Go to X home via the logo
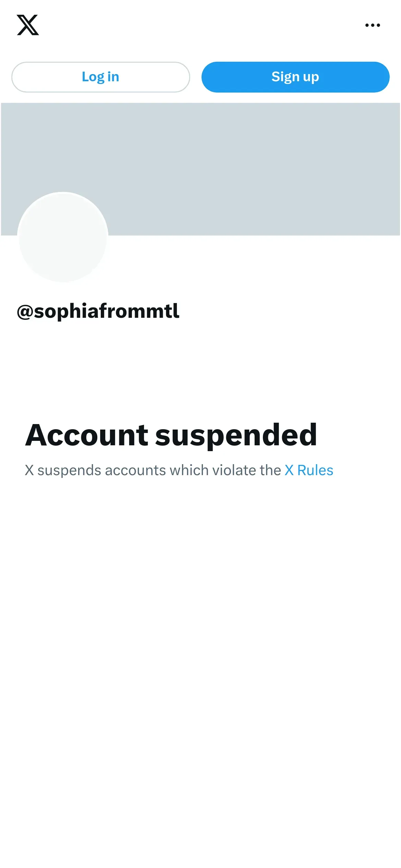Image resolution: width=401 pixels, height=868 pixels. click(28, 25)
